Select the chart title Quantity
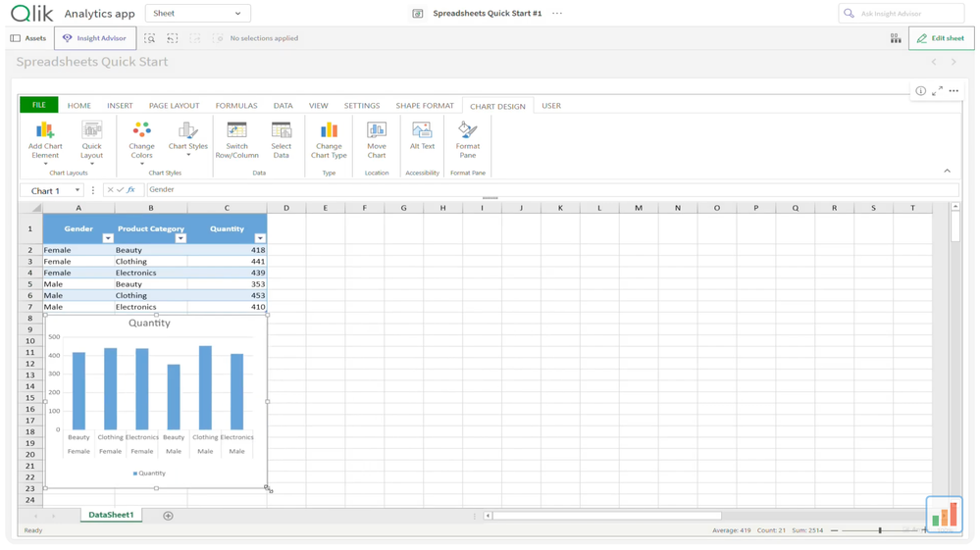 pos(149,323)
